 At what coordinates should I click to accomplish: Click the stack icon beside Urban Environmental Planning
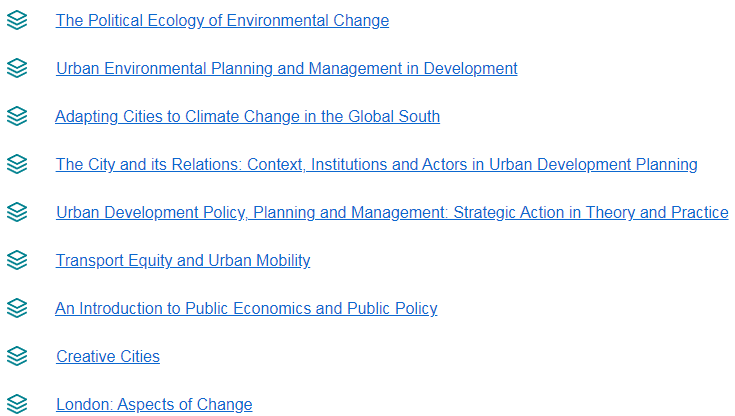tap(17, 68)
